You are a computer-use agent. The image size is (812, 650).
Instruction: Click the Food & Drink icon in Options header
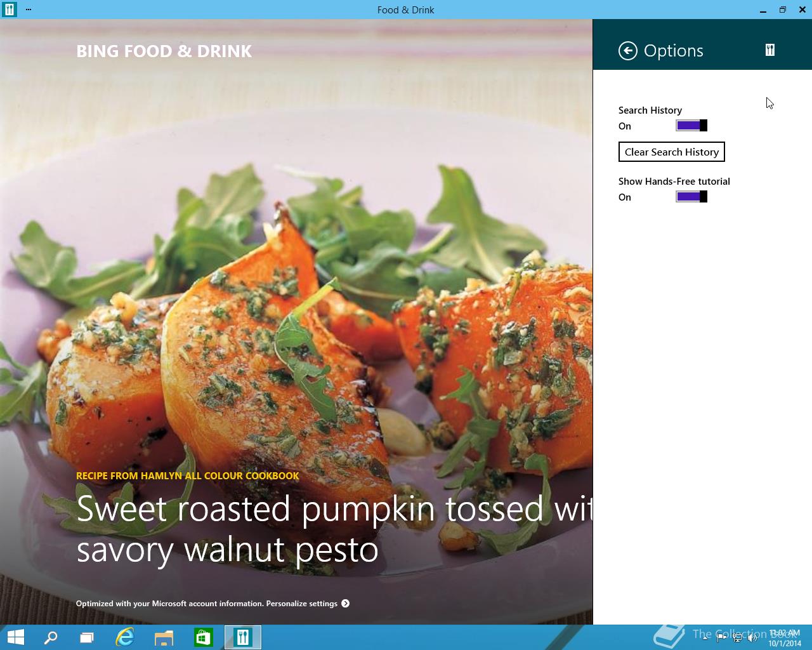coord(769,50)
